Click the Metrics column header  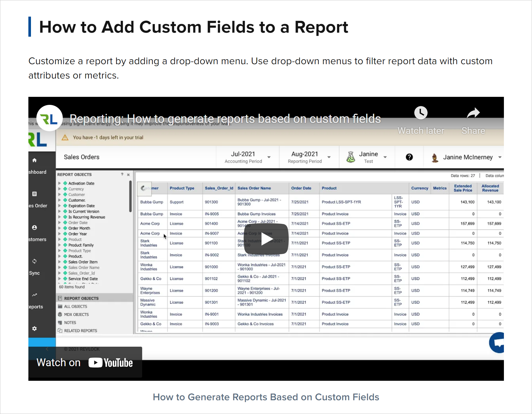tap(440, 188)
